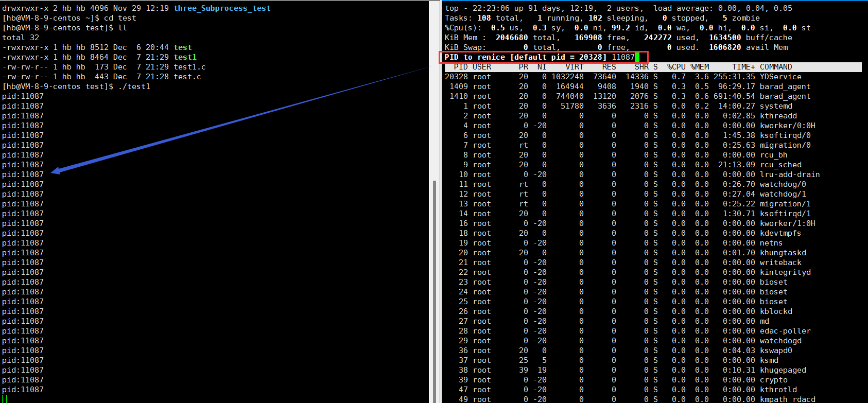Click the left terminal's vertical scrollbar
This screenshot has width=868, height=403.
tap(435, 291)
